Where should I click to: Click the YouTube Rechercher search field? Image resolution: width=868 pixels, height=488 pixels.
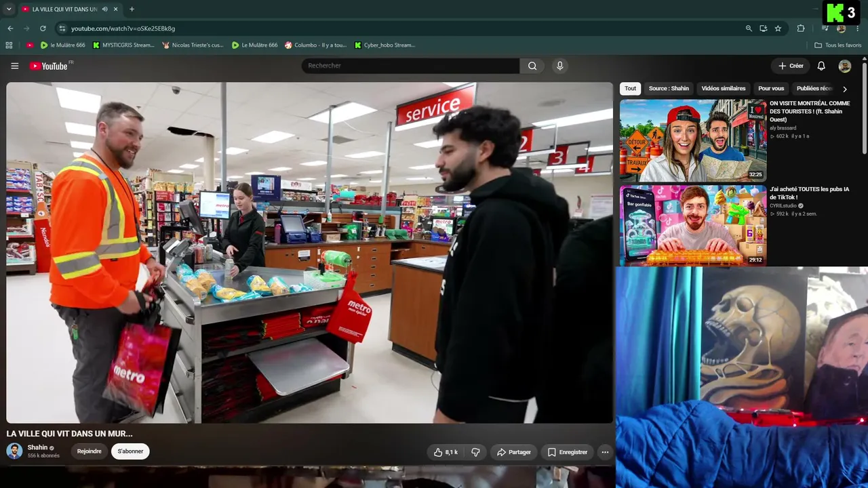(410, 66)
